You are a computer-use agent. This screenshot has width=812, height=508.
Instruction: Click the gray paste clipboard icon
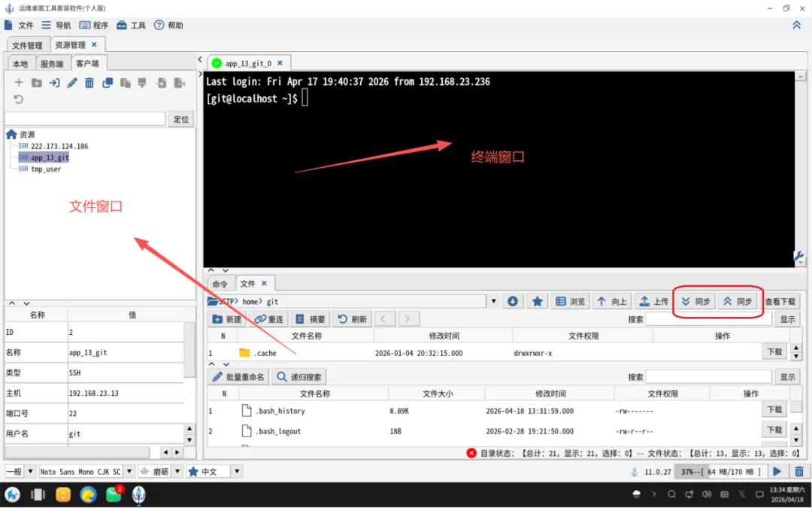[126, 83]
